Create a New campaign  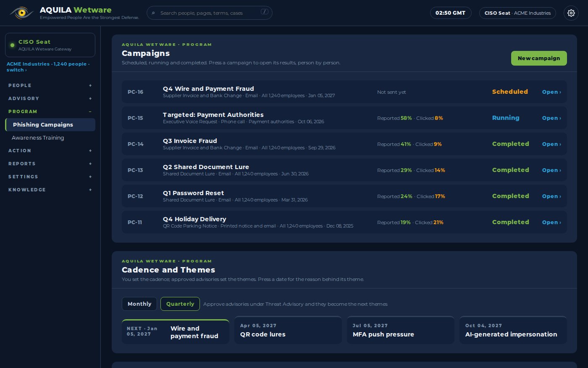(x=539, y=58)
